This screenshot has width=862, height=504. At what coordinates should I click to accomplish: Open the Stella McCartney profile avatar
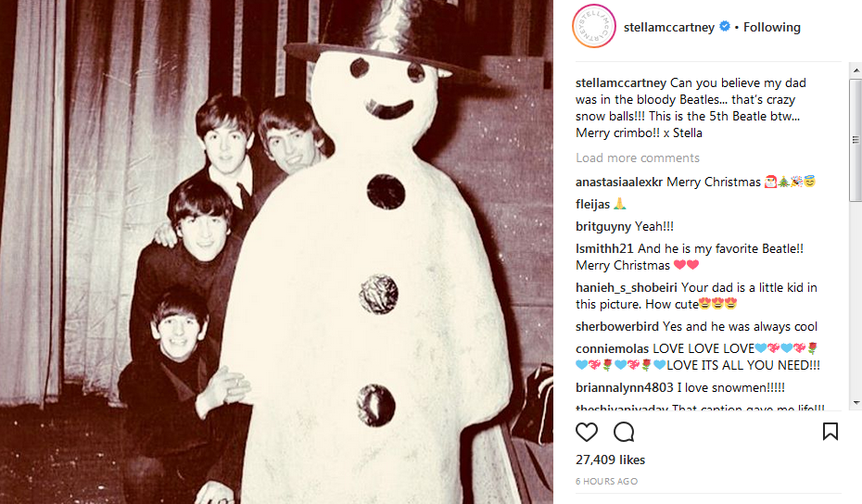tap(594, 26)
